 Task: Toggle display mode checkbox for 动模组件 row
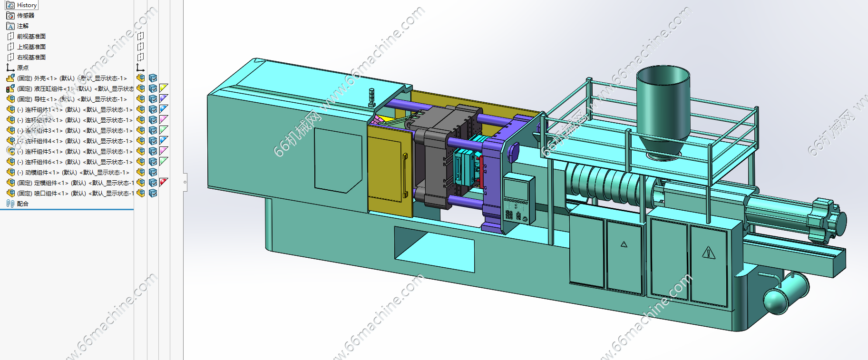153,172
